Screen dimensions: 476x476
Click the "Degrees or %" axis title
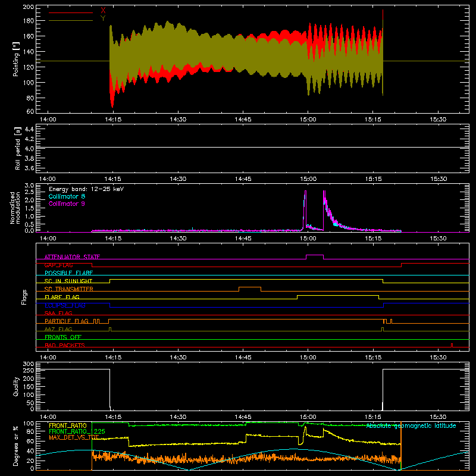pyautogui.click(x=16, y=446)
